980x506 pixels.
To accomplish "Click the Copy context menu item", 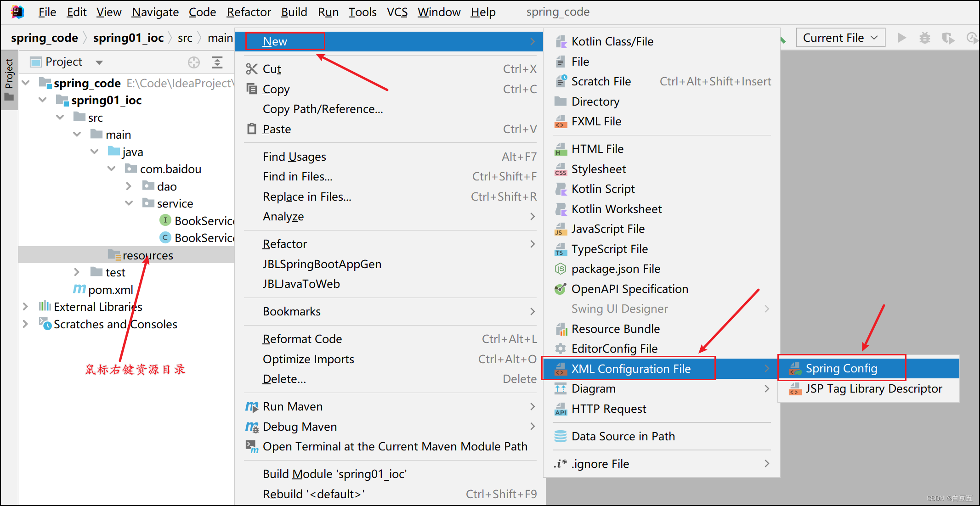I will point(276,89).
